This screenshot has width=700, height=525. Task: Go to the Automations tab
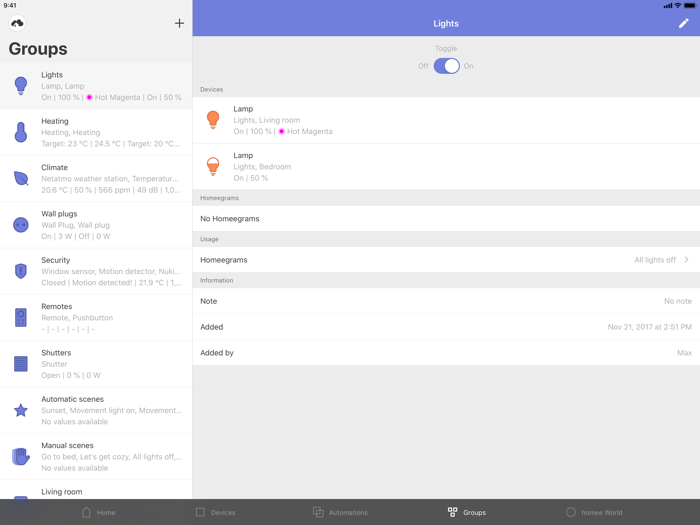(340, 512)
